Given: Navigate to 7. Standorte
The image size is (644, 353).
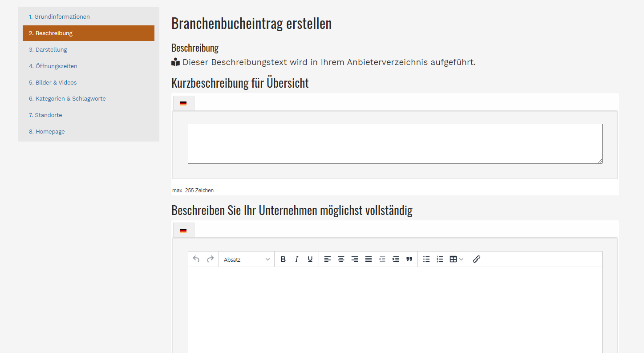Looking at the screenshot, I should [89, 115].
